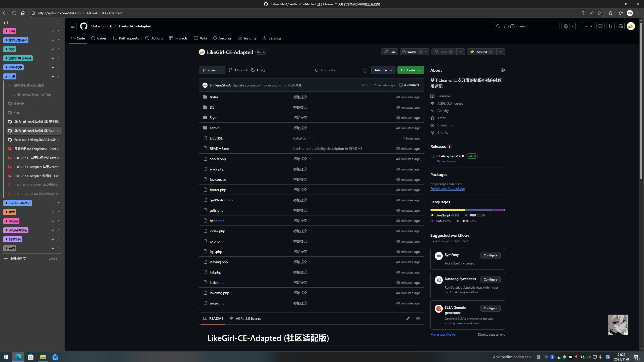The height and width of the screenshot is (362, 644).
Task: Open the AGPL-3.0 license tab
Action: [x=246, y=319]
